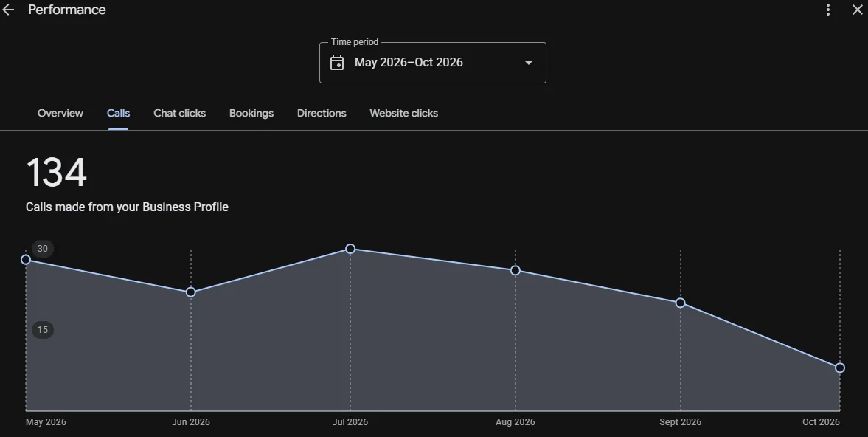Select the Calls tab

click(119, 113)
